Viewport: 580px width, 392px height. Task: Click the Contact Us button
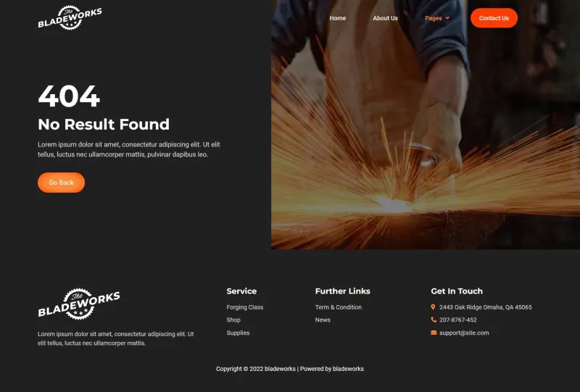tap(494, 17)
